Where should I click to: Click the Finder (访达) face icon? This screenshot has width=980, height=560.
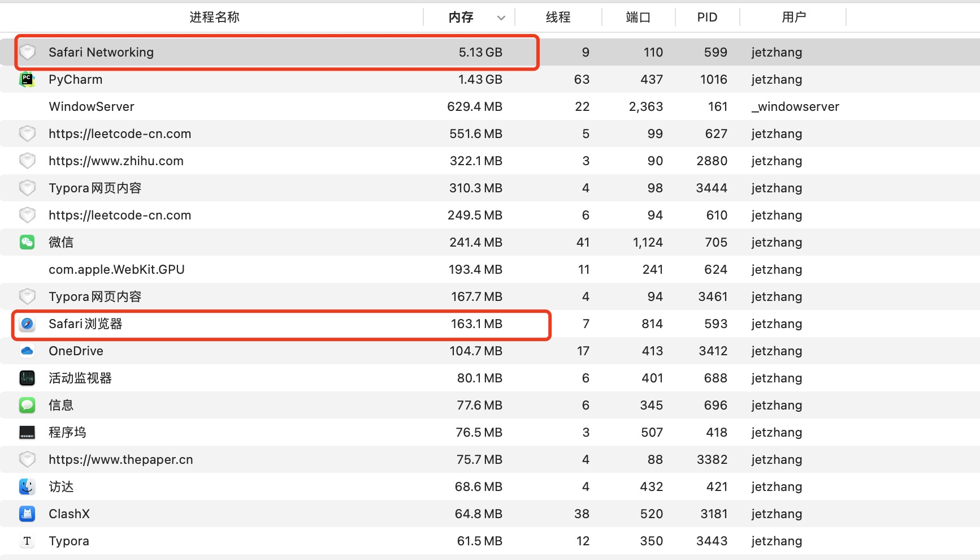[27, 486]
